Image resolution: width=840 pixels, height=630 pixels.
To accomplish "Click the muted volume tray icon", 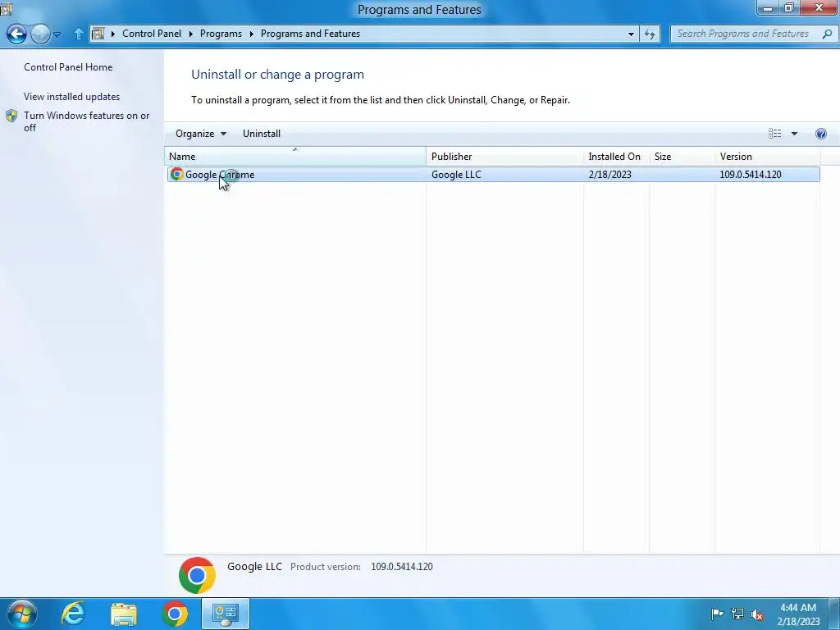I will 757,614.
